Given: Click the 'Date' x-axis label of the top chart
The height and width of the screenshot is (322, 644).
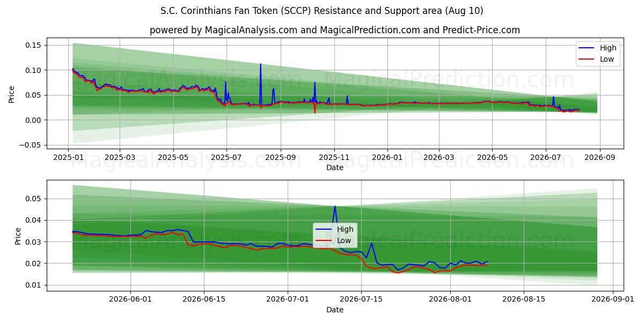Looking at the screenshot, I should click(335, 168).
